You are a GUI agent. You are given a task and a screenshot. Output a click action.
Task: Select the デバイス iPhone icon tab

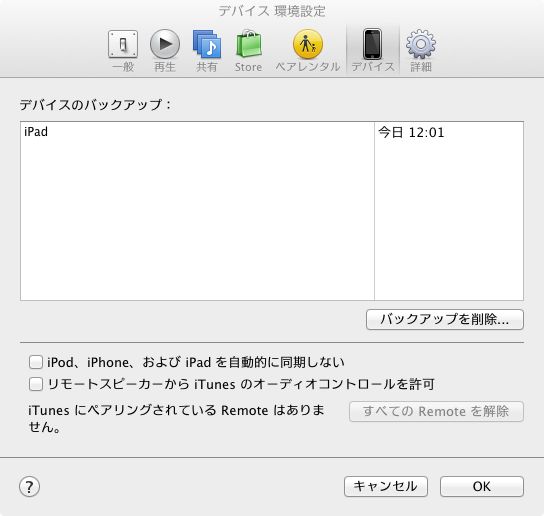(373, 51)
